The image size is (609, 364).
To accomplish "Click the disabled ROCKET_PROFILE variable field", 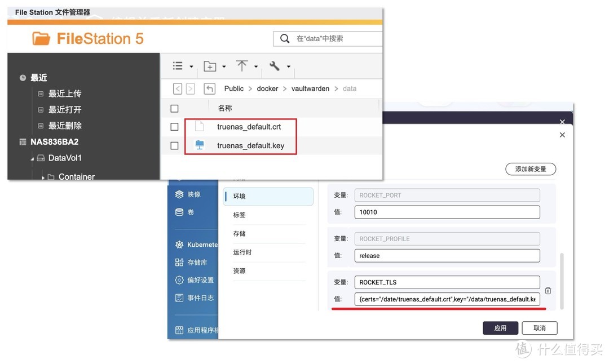I will tap(447, 239).
